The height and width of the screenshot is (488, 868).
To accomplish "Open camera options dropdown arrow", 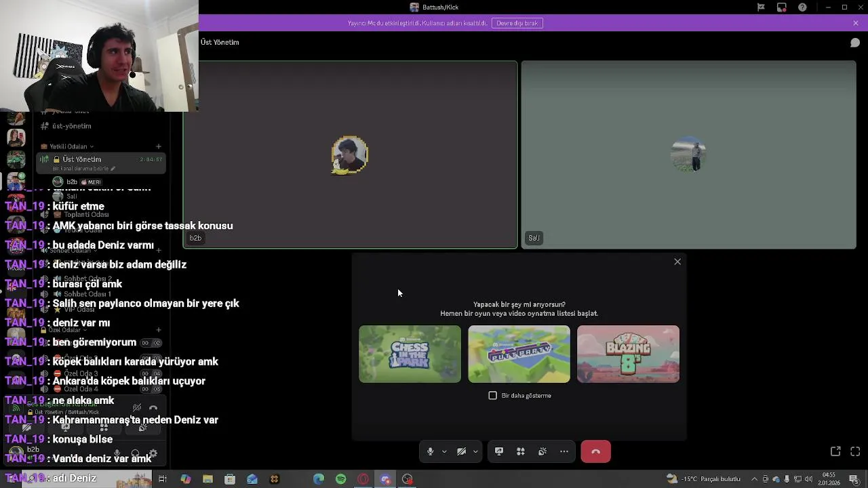I will tap(475, 451).
